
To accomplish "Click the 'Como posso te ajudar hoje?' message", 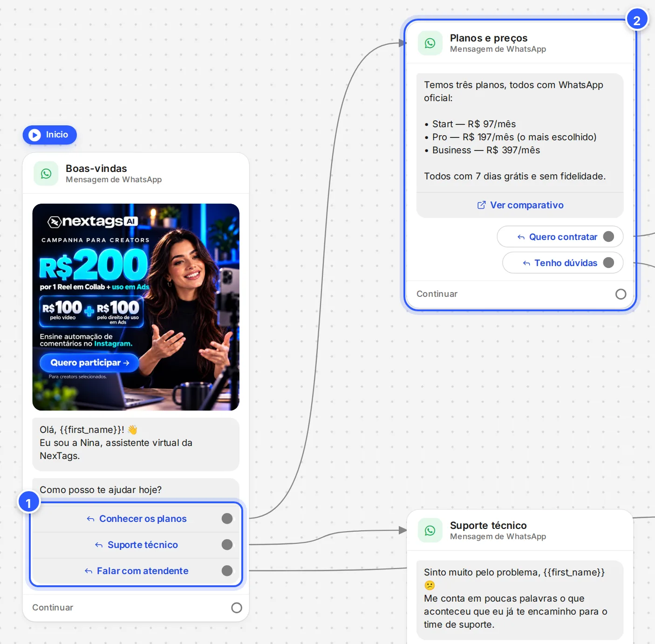I will (x=101, y=490).
